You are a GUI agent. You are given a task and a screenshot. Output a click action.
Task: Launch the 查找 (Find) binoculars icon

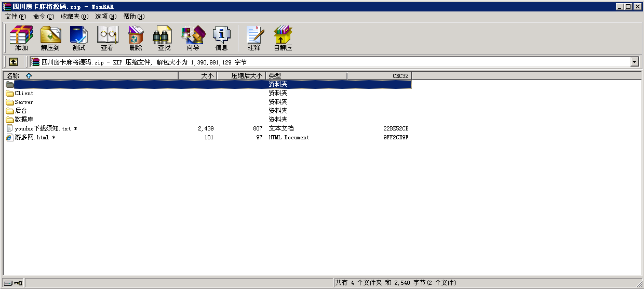point(164,38)
